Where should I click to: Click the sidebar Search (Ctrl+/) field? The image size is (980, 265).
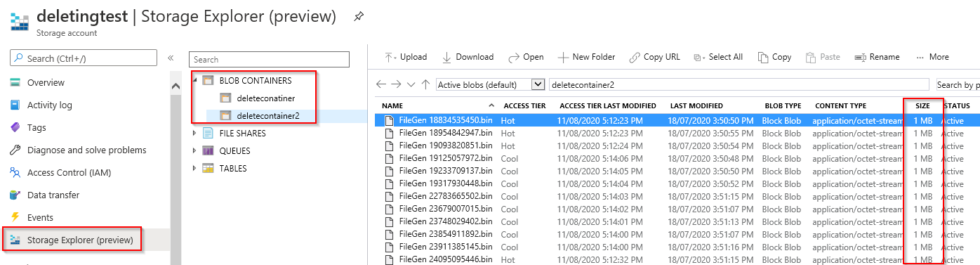(84, 58)
